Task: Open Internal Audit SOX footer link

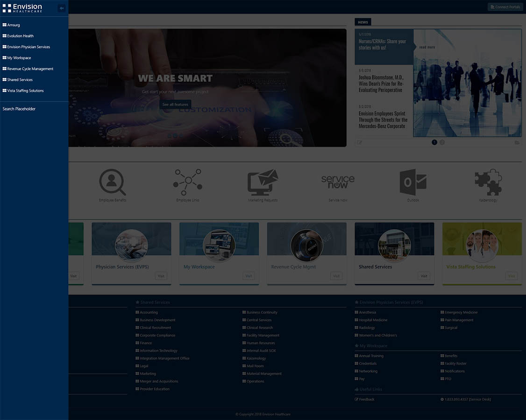Action: tap(259, 350)
